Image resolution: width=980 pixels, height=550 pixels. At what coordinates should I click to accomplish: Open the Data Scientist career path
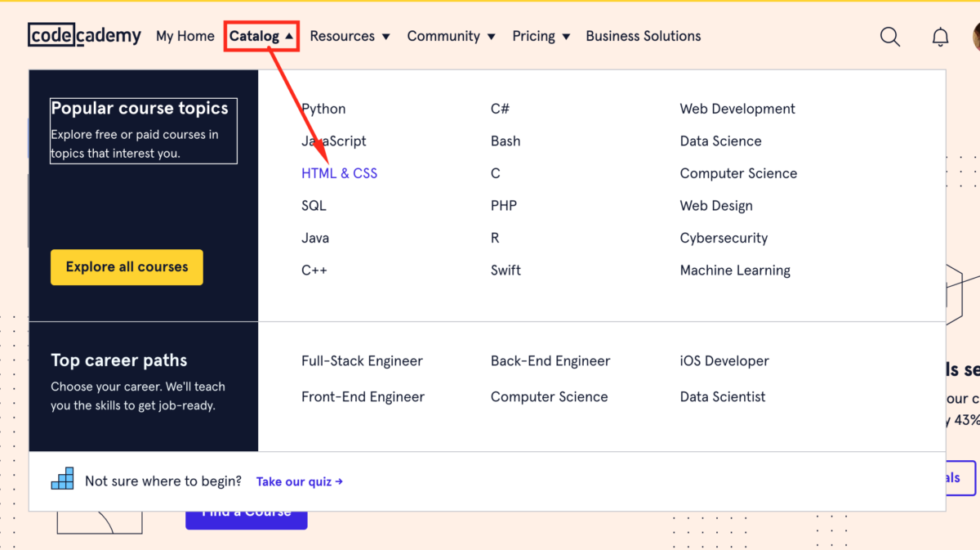point(723,397)
